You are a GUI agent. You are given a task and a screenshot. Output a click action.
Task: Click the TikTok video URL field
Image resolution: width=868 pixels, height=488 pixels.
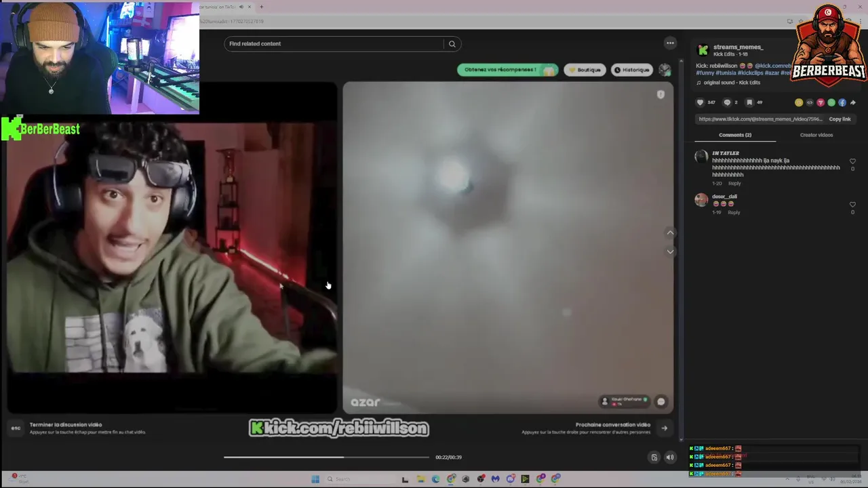760,119
